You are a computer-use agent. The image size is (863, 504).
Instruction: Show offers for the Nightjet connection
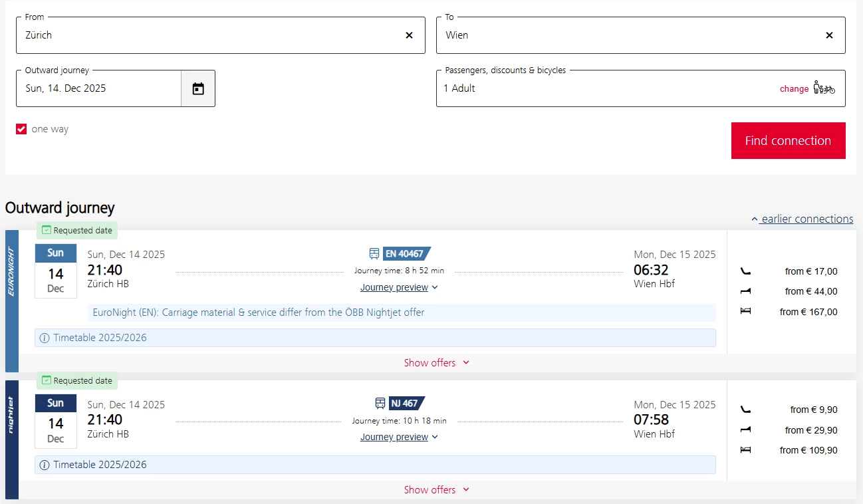[436, 490]
